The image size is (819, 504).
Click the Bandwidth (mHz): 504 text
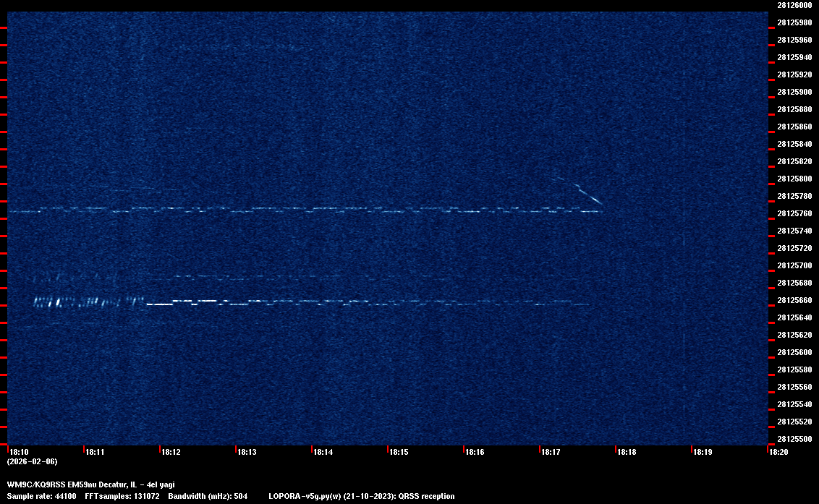(x=208, y=496)
